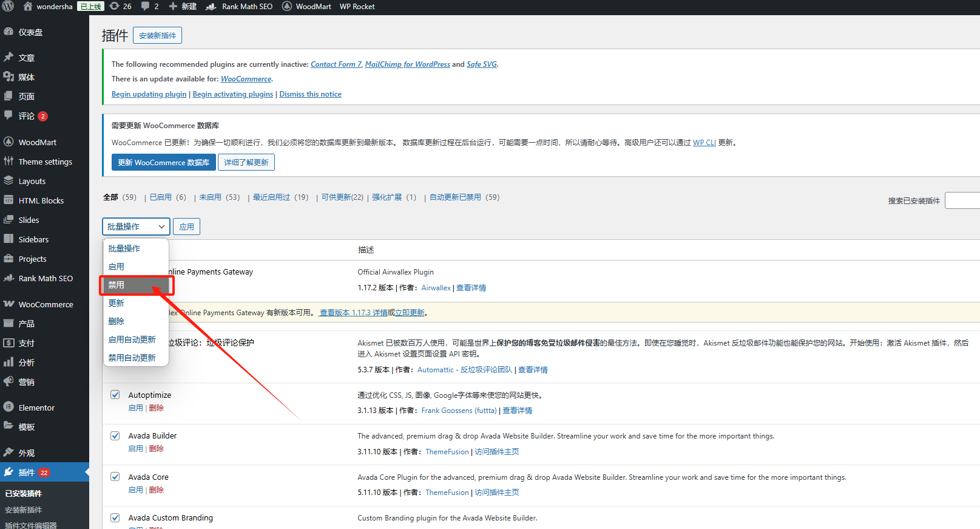
Task: Click the Dismiss this notice link
Action: [x=310, y=94]
